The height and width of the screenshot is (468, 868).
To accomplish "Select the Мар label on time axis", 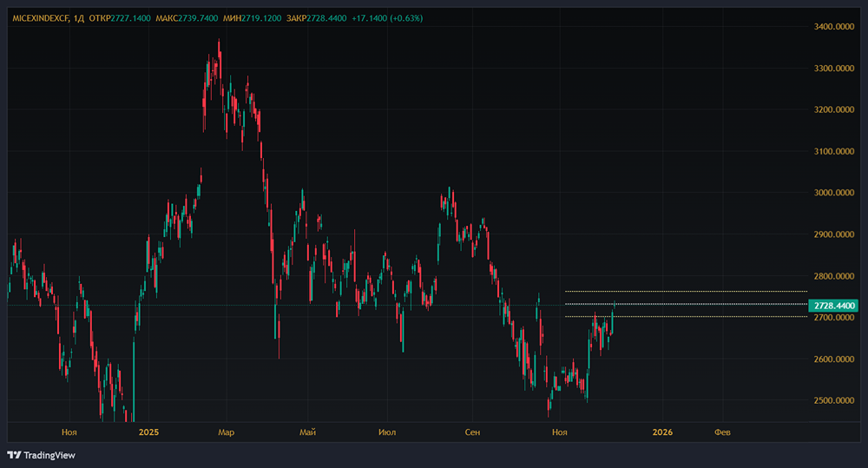I will click(x=226, y=432).
